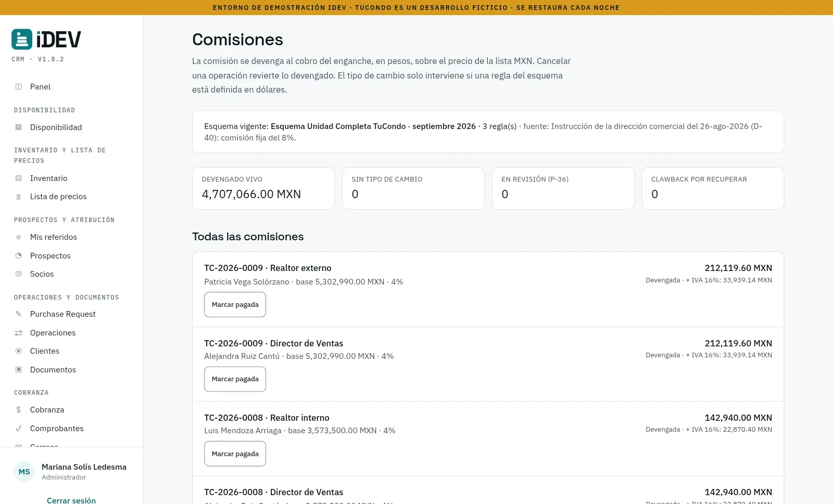This screenshot has width=833, height=504.
Task: Mark Luis Mendoza Arriaga commission as paid
Action: (235, 454)
